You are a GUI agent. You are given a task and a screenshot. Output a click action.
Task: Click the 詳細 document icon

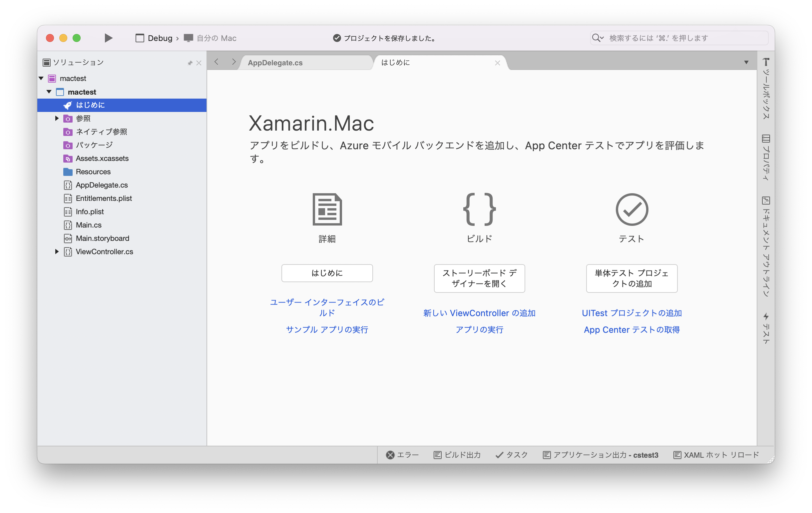click(327, 210)
